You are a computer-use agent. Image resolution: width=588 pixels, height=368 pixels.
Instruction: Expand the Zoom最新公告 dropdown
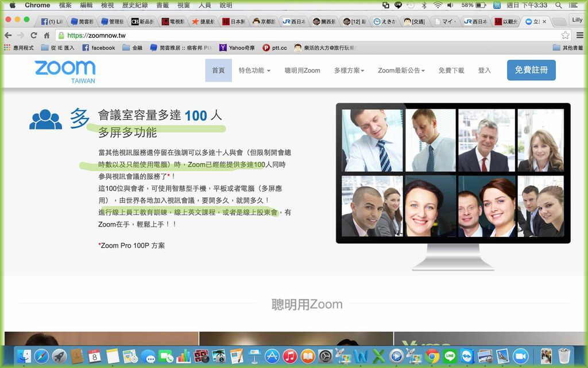pyautogui.click(x=401, y=70)
